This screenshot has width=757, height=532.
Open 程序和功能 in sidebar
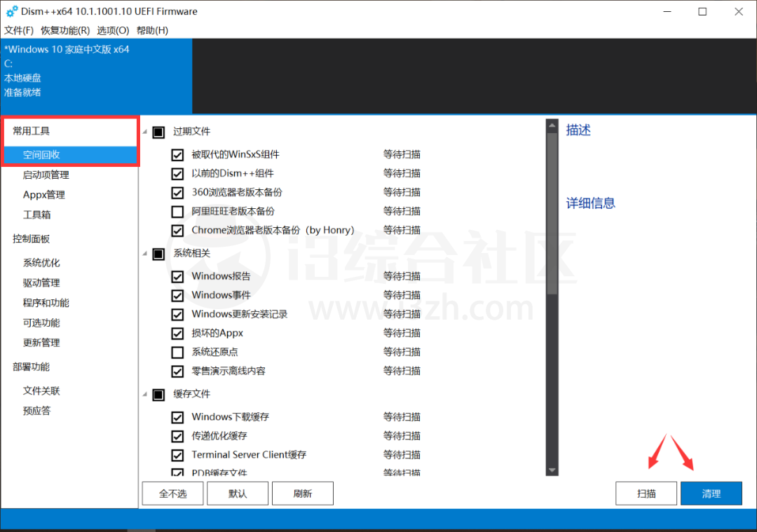tap(46, 303)
